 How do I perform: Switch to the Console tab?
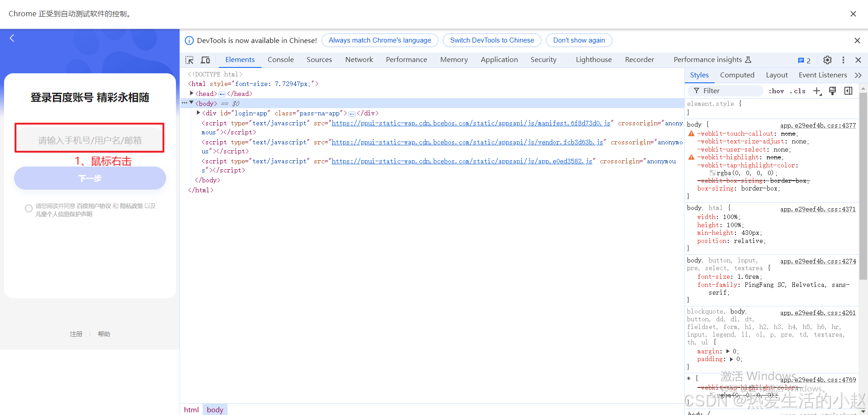[x=280, y=60]
